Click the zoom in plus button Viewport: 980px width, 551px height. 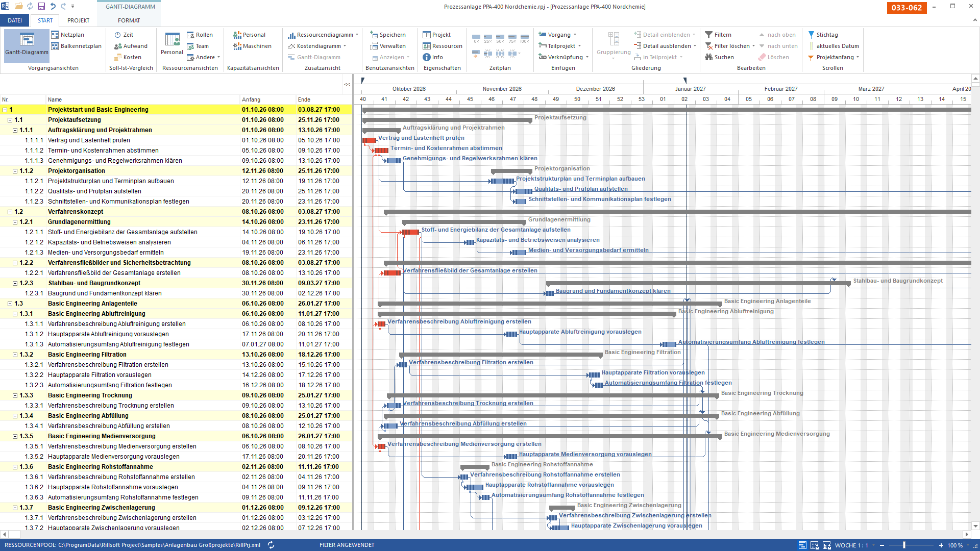point(941,545)
